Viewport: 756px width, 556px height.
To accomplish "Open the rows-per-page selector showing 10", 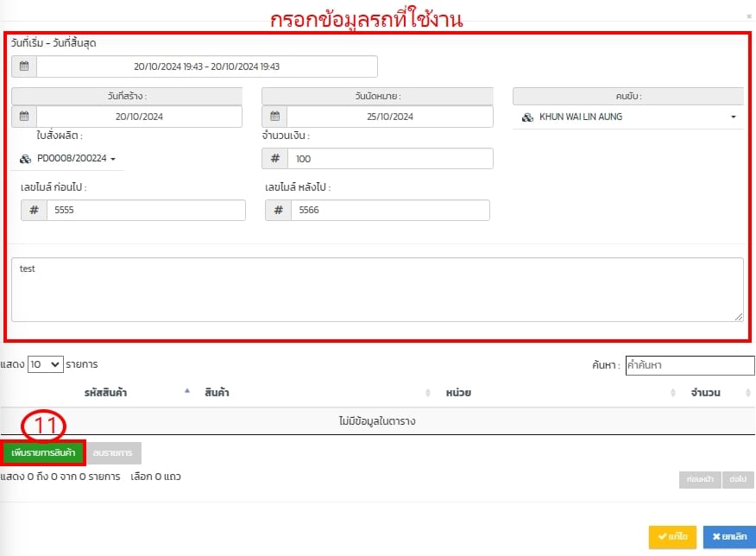I will [x=46, y=364].
